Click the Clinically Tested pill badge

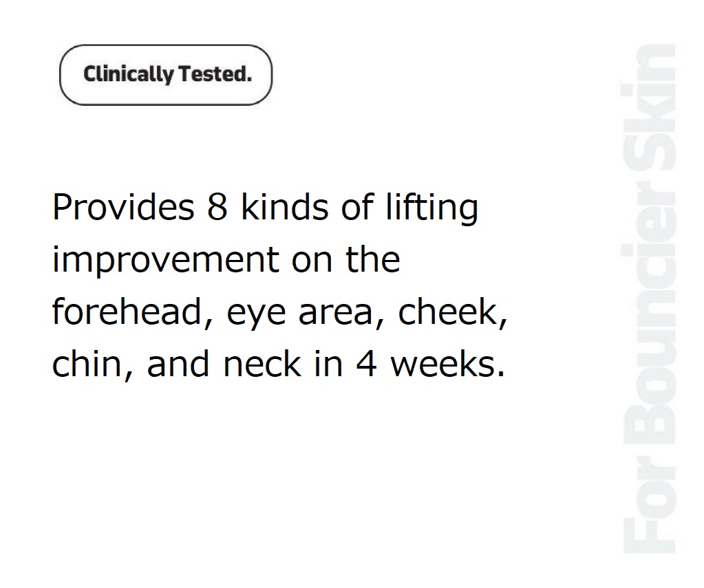166,75
